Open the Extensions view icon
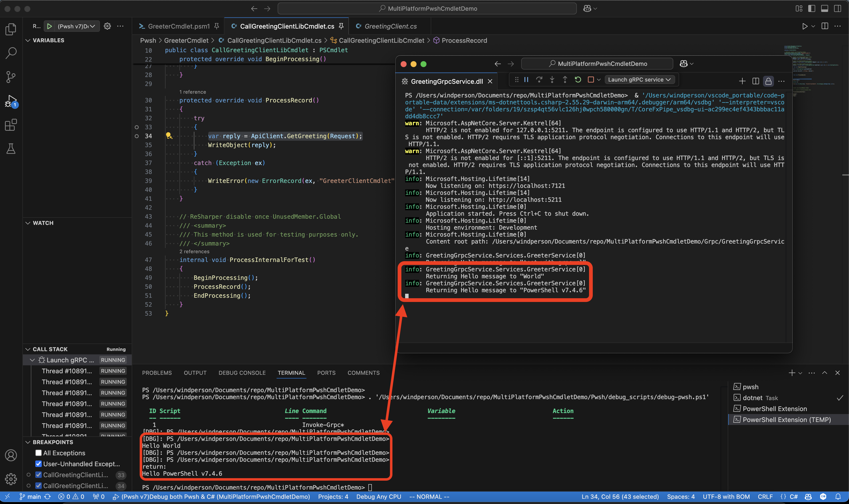The image size is (849, 504). 11,125
